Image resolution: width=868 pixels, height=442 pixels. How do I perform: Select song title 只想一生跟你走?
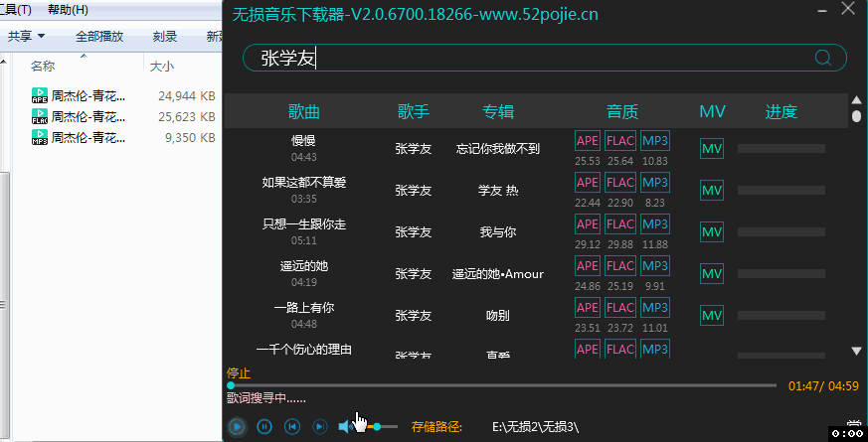304,224
